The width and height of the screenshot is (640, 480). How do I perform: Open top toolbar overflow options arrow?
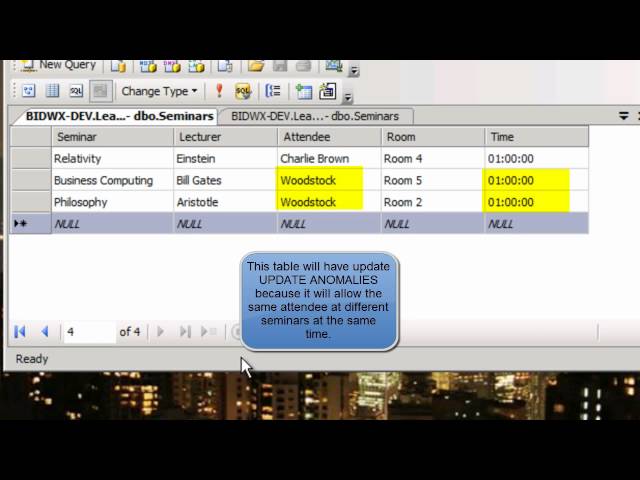[x=354, y=71]
